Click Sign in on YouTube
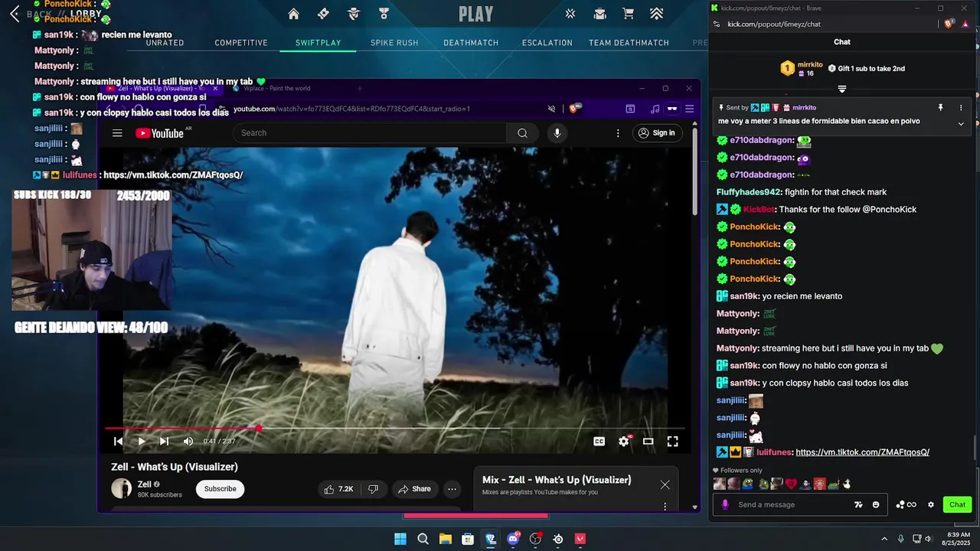This screenshot has height=551, width=980. pyautogui.click(x=657, y=133)
